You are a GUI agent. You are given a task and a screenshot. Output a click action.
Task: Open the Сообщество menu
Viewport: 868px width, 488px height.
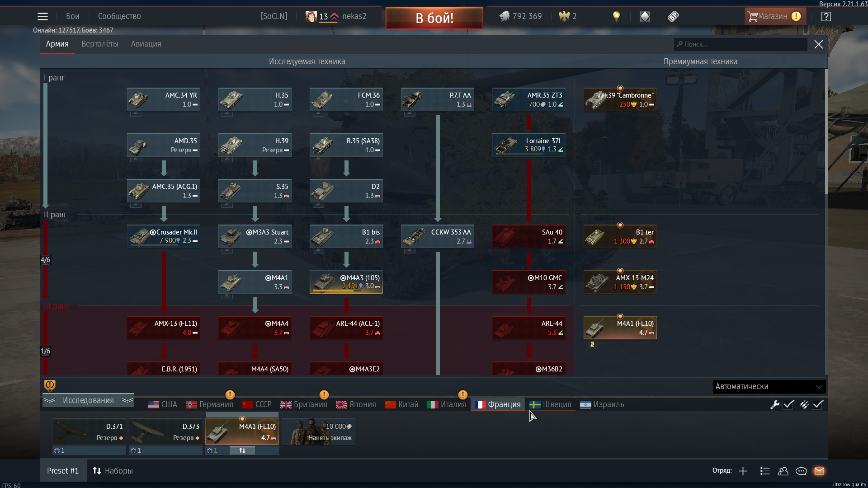[119, 16]
